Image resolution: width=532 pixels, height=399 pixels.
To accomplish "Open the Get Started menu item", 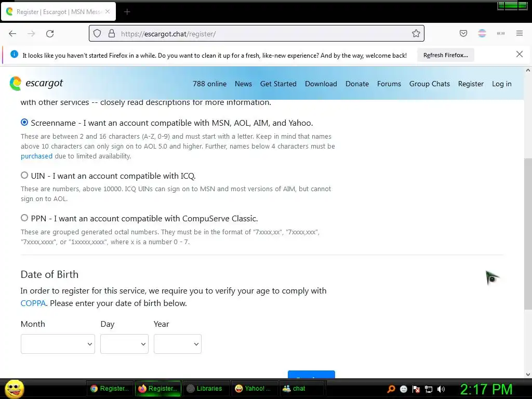I will click(x=278, y=84).
